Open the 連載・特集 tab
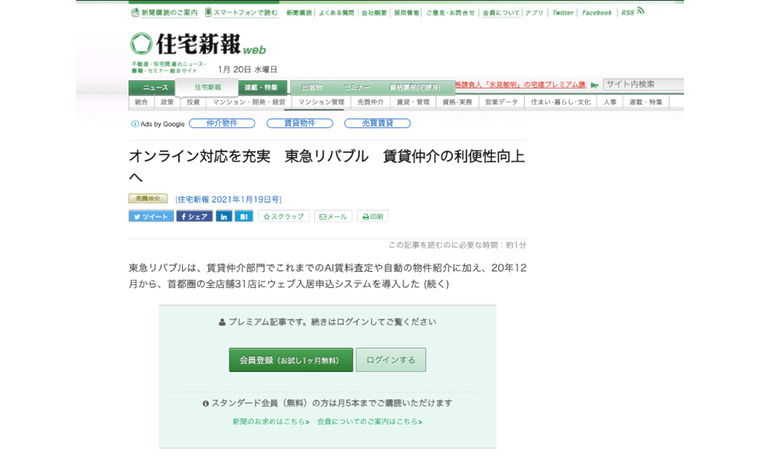760x456 pixels. [262, 88]
